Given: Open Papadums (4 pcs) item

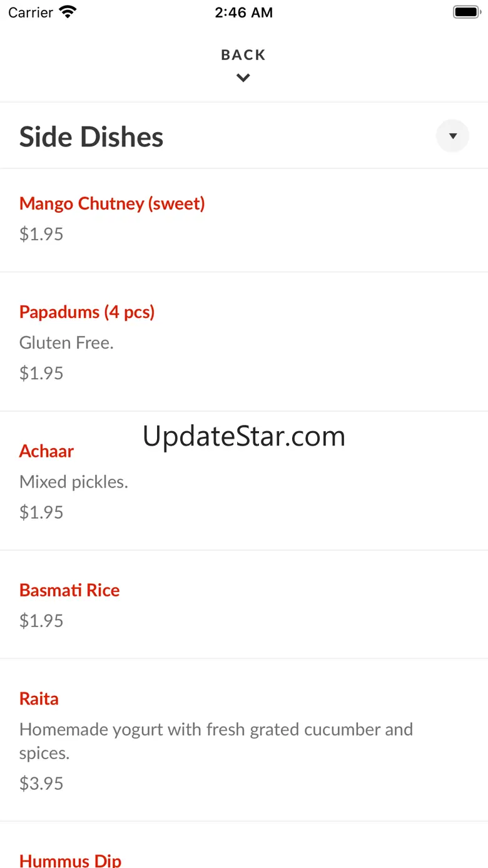Looking at the screenshot, I should point(87,312).
